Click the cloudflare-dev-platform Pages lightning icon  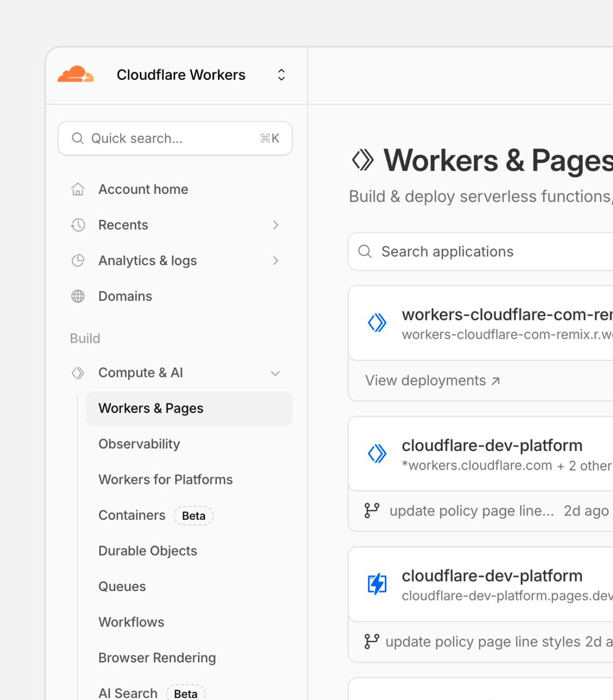377,584
